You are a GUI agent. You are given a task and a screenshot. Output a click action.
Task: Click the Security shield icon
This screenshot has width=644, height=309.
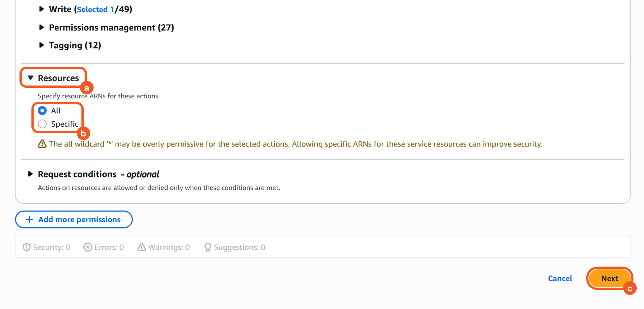click(x=26, y=247)
